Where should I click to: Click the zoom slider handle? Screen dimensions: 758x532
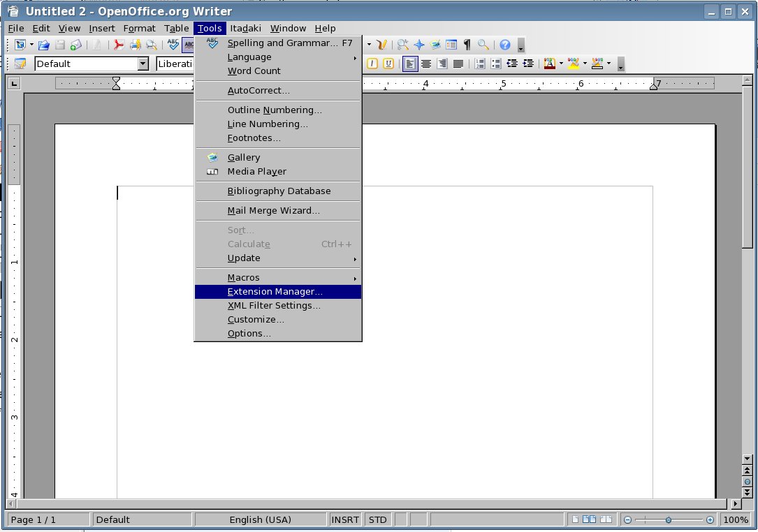click(669, 520)
